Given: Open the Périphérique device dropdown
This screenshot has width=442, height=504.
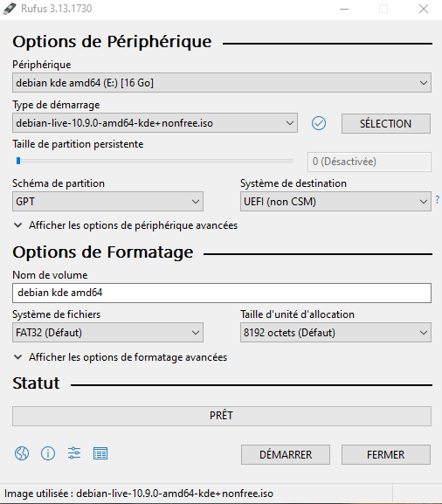Looking at the screenshot, I should coord(222,83).
